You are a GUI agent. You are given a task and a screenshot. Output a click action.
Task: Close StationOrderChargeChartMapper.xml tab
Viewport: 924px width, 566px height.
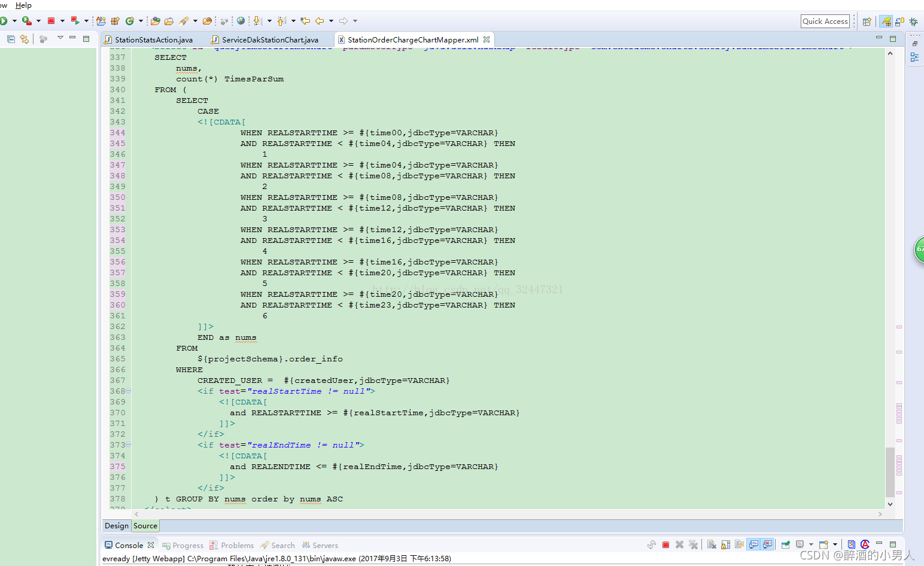[487, 39]
